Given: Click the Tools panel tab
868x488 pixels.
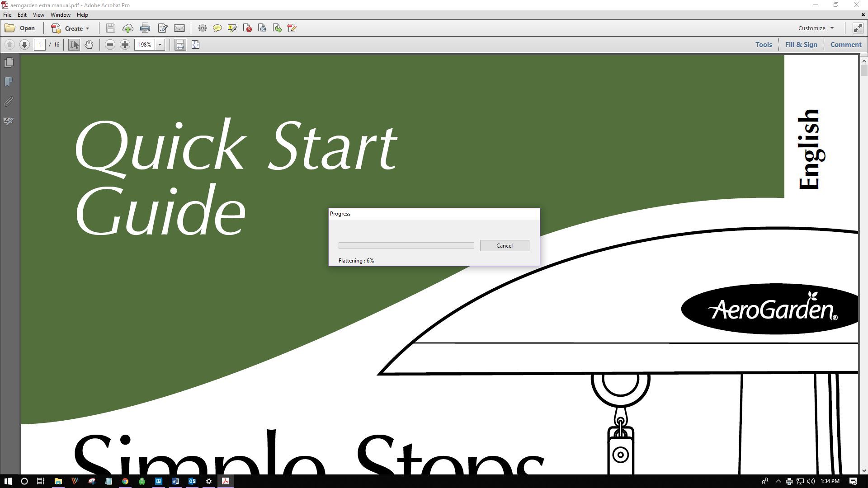Looking at the screenshot, I should point(764,44).
